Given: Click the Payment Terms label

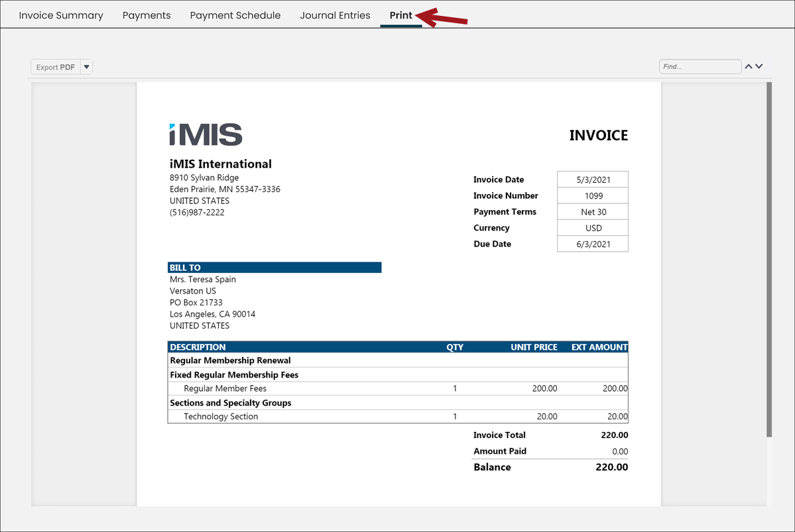Looking at the screenshot, I should 505,212.
